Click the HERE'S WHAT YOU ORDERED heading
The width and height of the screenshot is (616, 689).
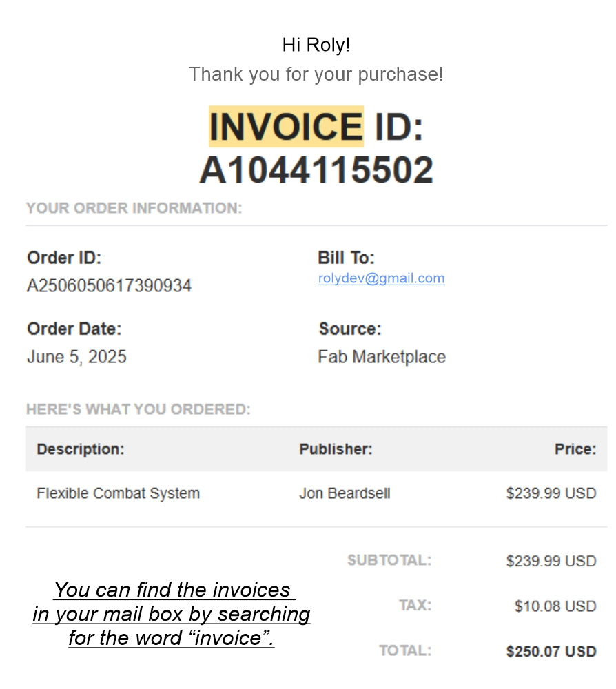[138, 409]
